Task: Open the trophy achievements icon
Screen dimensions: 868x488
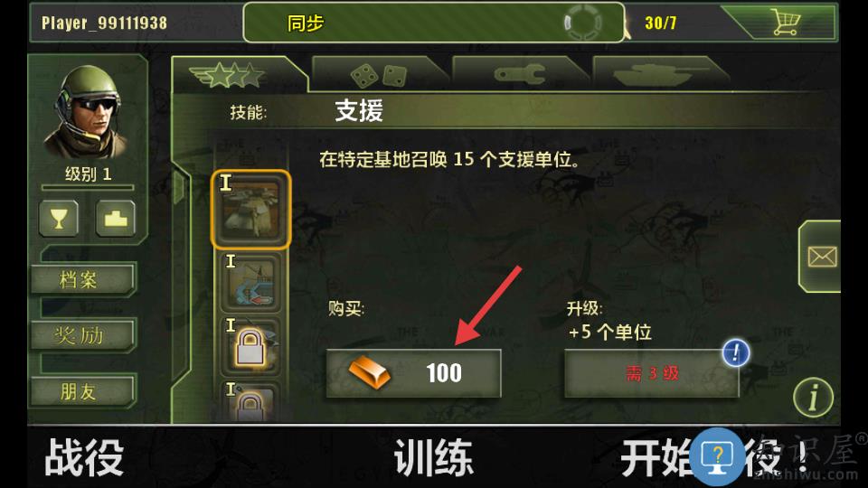Action: click(60, 219)
